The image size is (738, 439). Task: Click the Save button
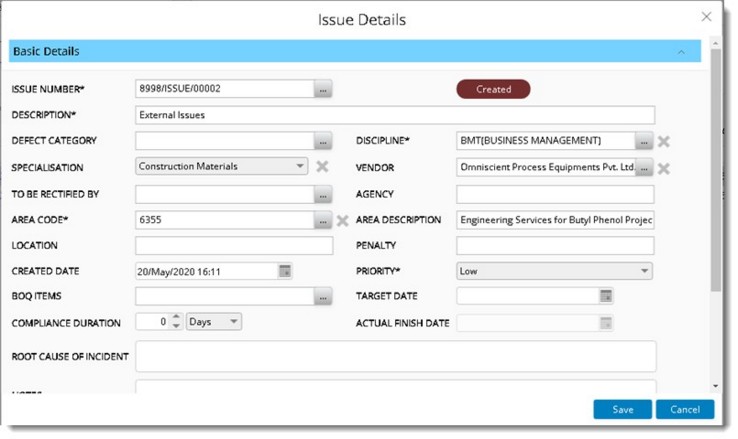tap(622, 410)
